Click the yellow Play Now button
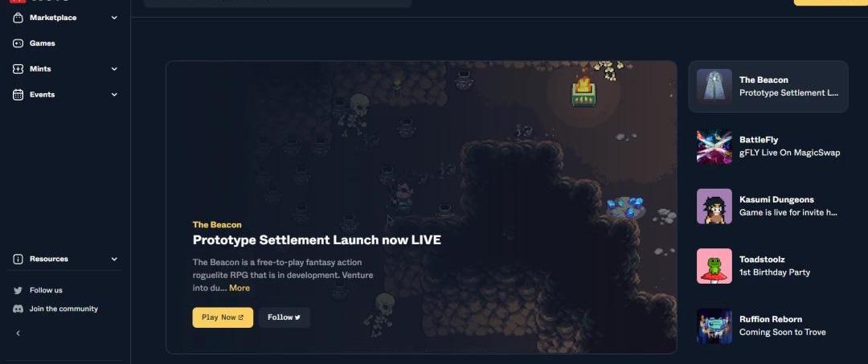The image size is (868, 364). (223, 317)
